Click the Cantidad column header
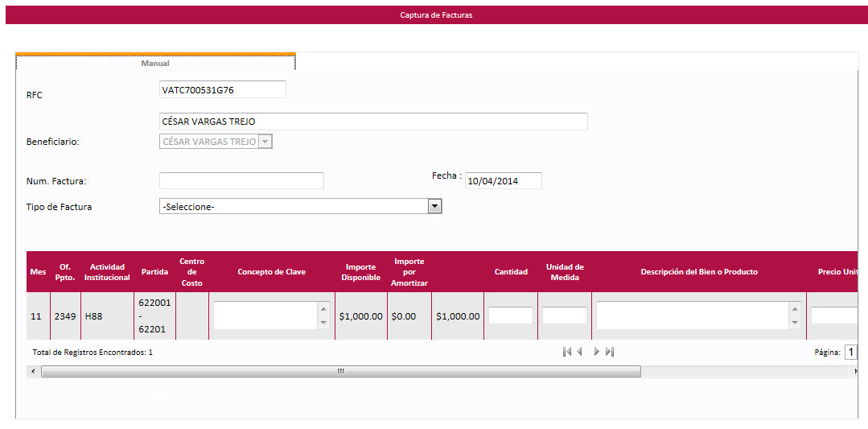868x429 pixels. [511, 272]
